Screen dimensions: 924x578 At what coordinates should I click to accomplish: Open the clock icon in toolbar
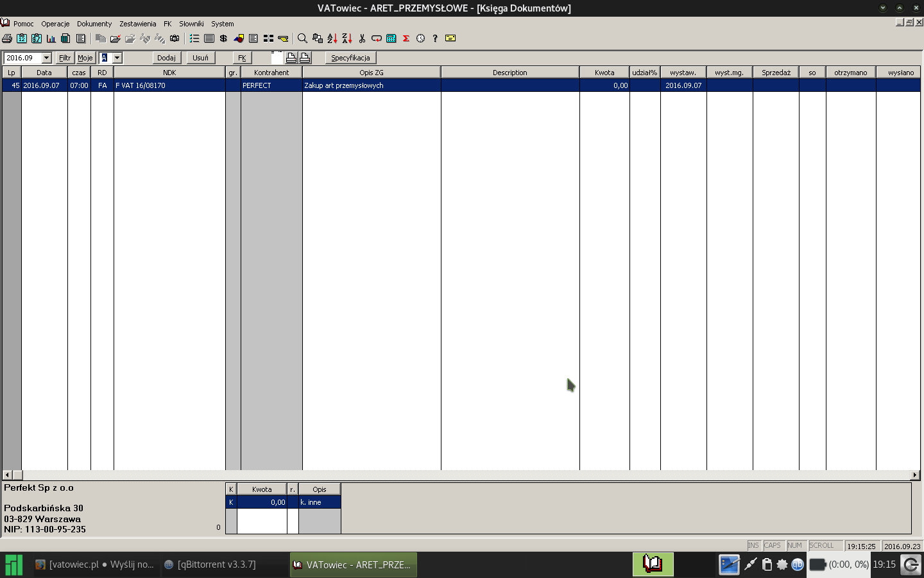coord(421,39)
